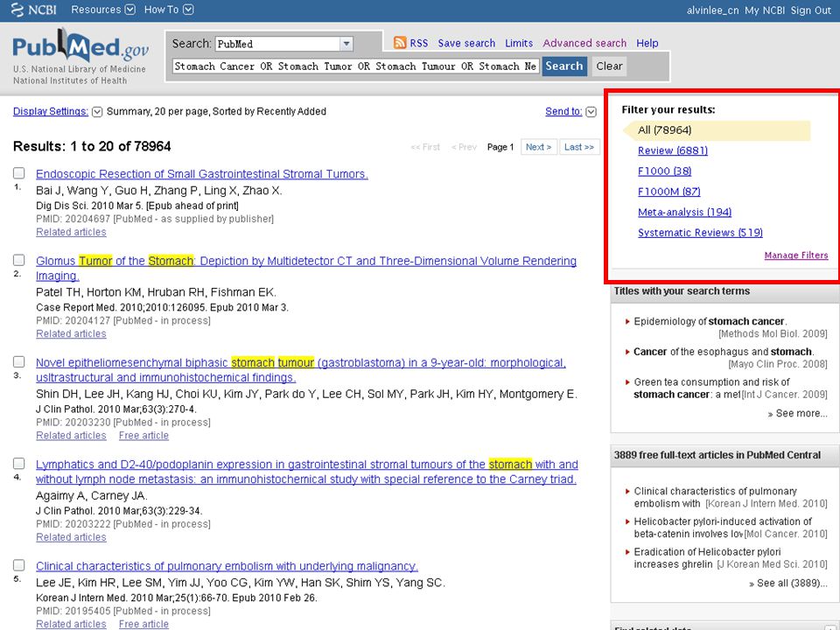Open Cancer of the esophagus and stomach
This screenshot has width=840, height=630.
pyautogui.click(x=724, y=352)
